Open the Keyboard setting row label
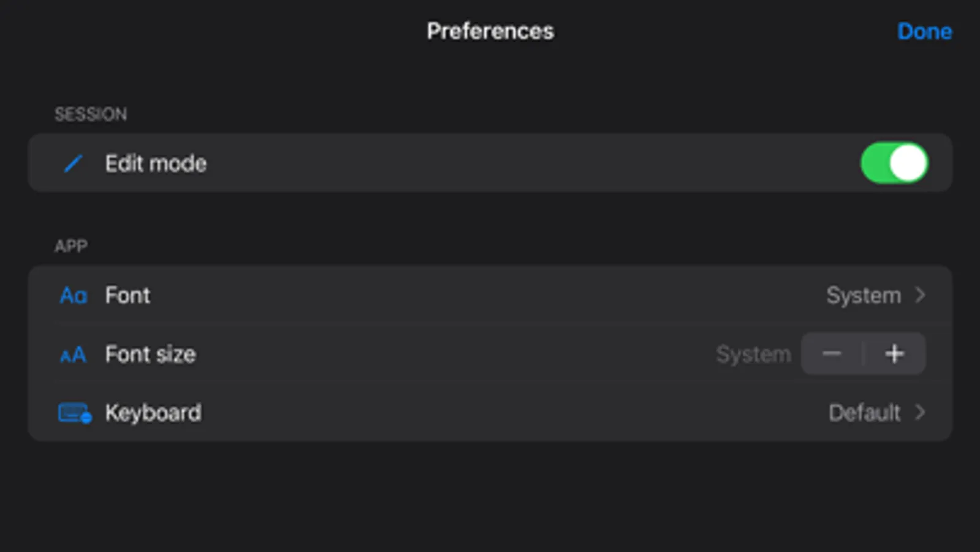Image resolution: width=980 pixels, height=552 pixels. (153, 413)
